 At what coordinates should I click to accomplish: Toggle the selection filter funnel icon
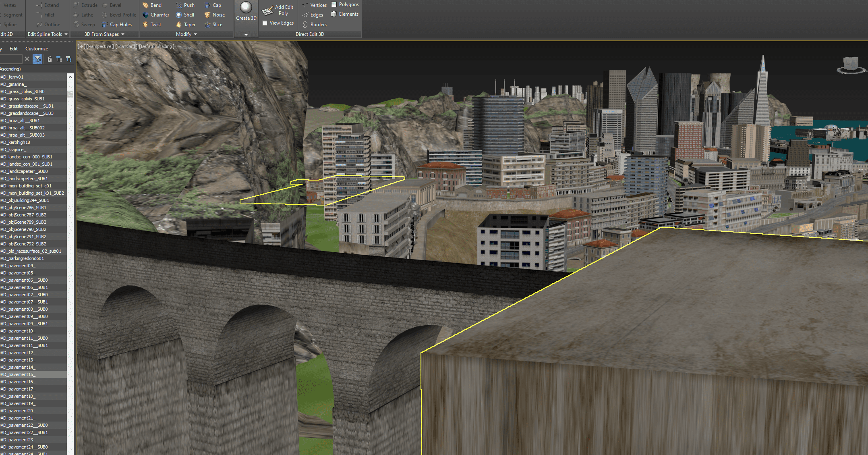pos(37,59)
